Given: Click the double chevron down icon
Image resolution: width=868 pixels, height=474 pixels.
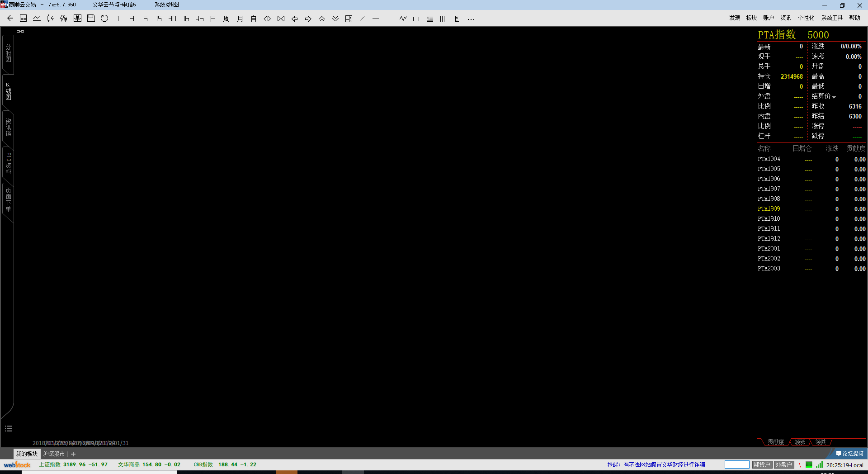Looking at the screenshot, I should 335,19.
